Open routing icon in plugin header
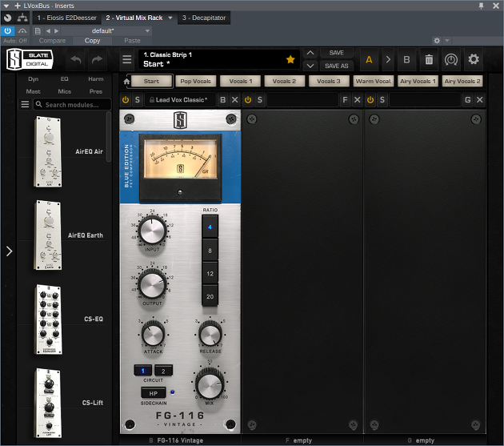The height and width of the screenshot is (446, 504). [x=22, y=18]
